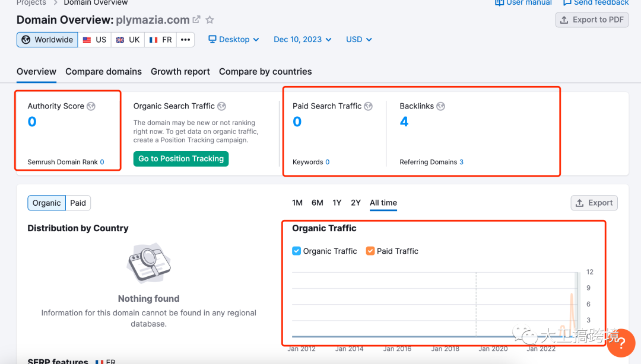Select the FR database

160,40
